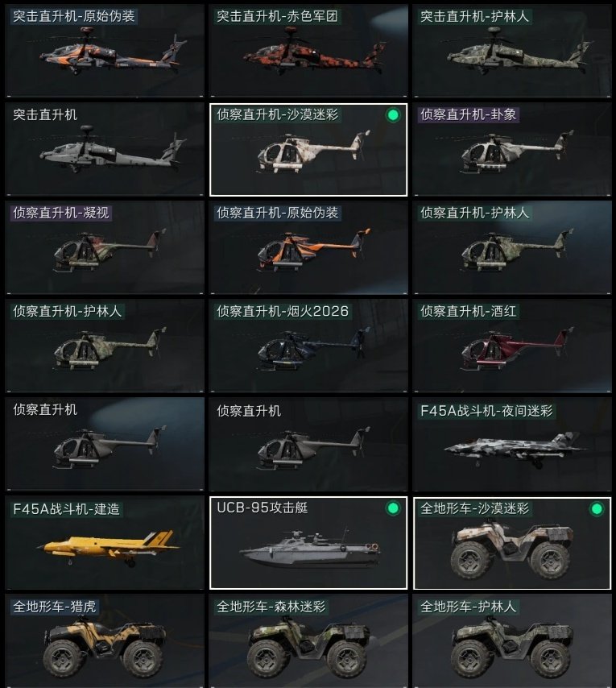Screen dimensions: 616x688
Task: Pick the 突击直升机-护林人 camouflage skin
Action: 511,51
